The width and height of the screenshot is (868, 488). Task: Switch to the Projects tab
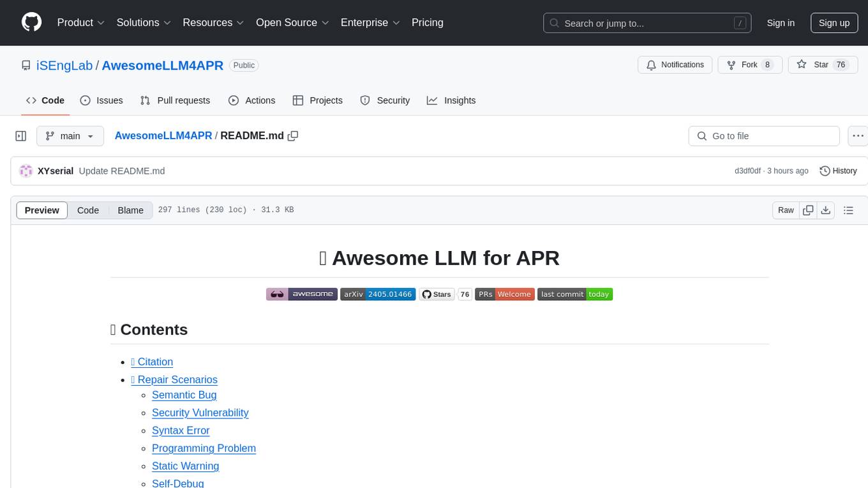(x=317, y=100)
